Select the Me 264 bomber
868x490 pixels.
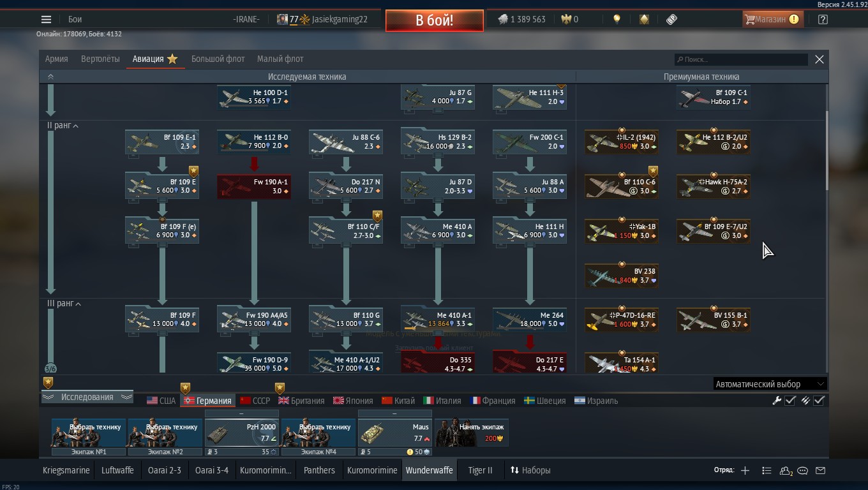click(530, 320)
